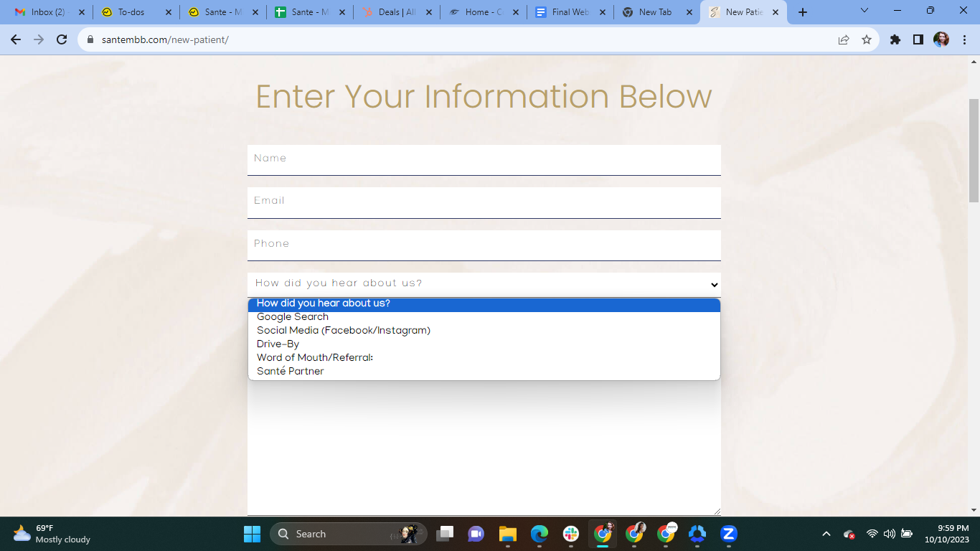Expand the tab search chevron
Image resolution: width=980 pixels, height=551 pixels.
coord(864,11)
